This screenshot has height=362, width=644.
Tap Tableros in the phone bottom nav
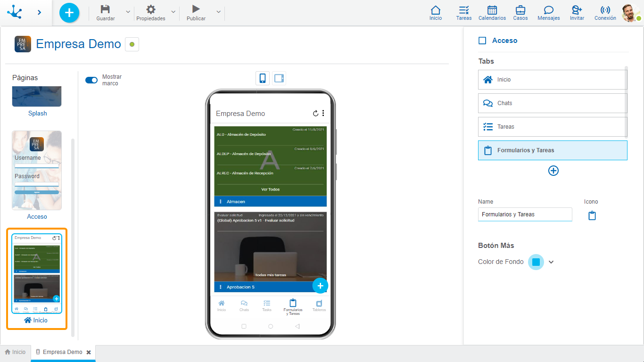tap(319, 306)
